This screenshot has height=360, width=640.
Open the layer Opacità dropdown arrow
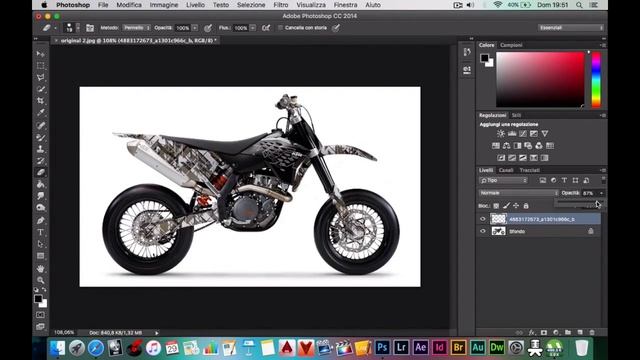601,193
